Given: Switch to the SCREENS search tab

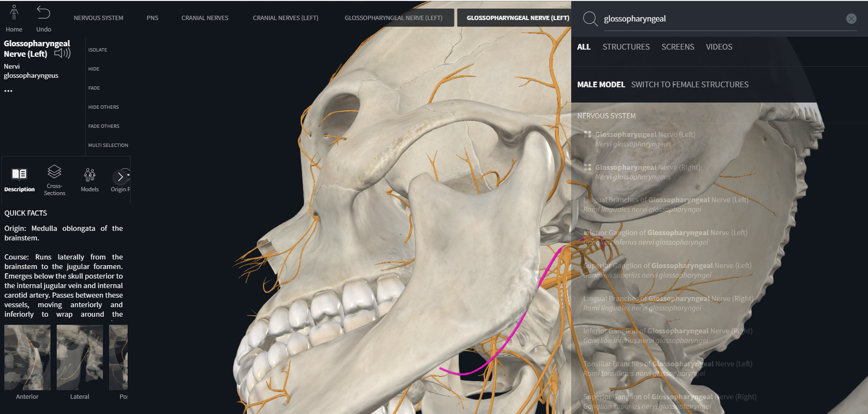Looking at the screenshot, I should 678,47.
